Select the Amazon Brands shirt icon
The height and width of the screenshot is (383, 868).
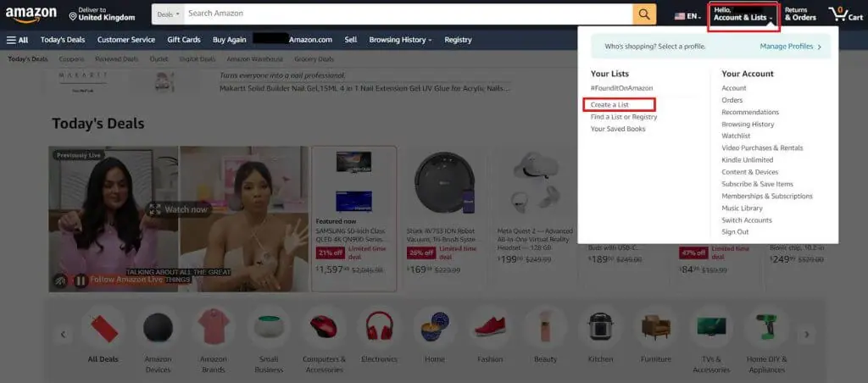(x=214, y=327)
